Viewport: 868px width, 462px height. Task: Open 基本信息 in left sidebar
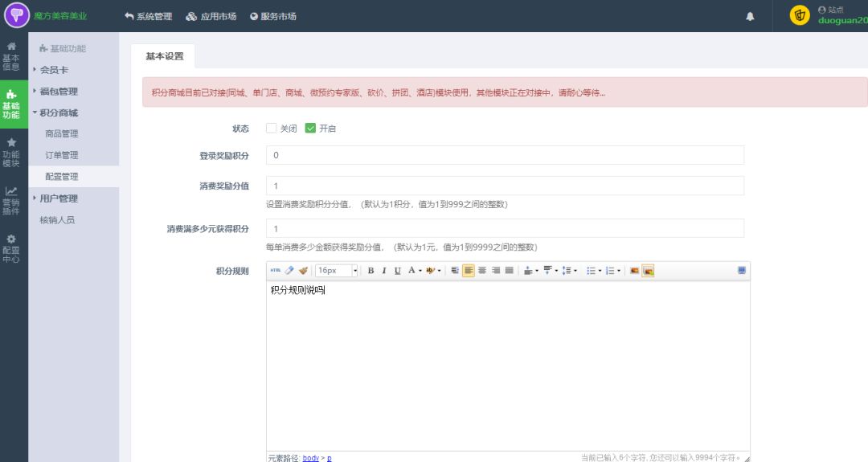click(11, 56)
